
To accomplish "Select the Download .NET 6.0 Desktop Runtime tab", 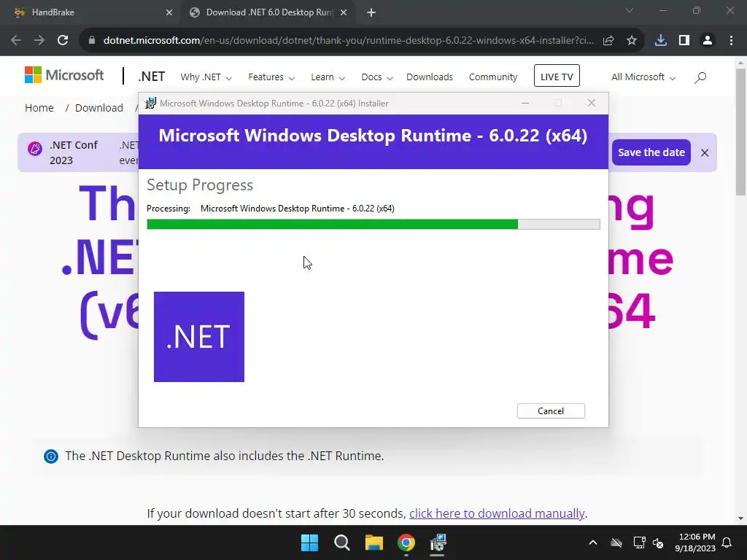I will pos(269,12).
